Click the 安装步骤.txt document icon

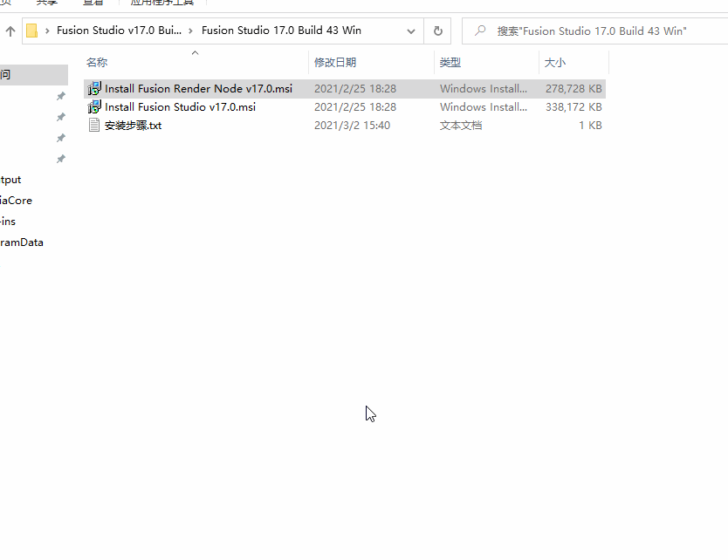(94, 126)
